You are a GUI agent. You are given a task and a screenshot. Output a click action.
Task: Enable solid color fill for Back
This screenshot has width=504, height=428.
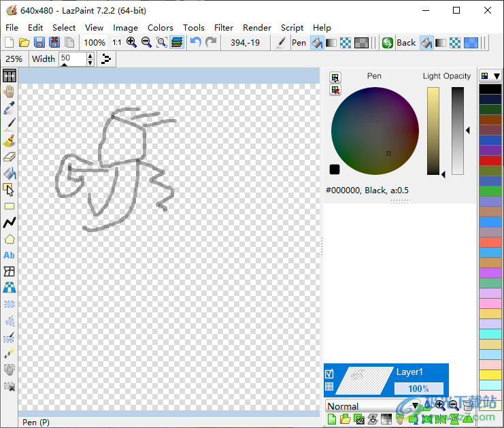coord(426,43)
